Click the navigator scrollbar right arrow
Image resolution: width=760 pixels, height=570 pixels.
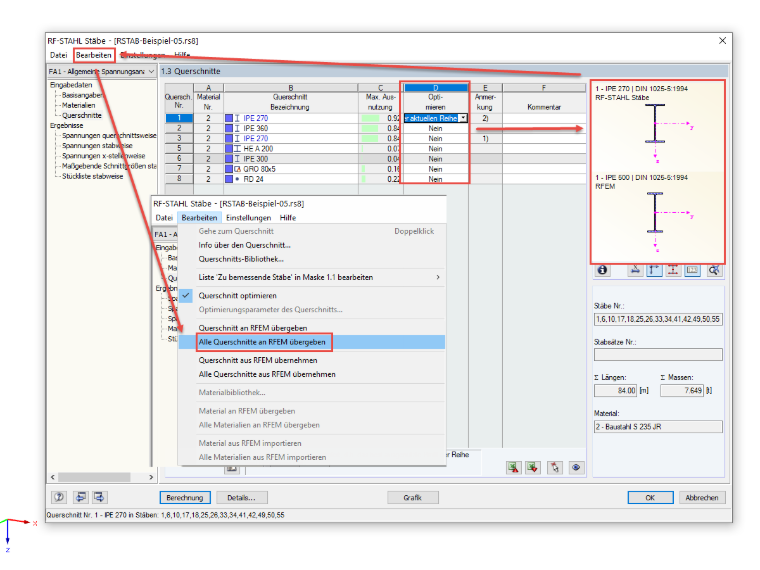click(151, 477)
